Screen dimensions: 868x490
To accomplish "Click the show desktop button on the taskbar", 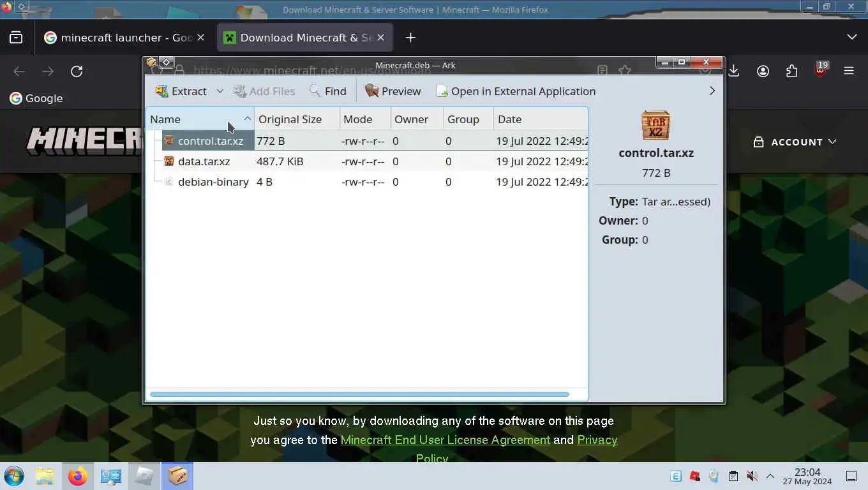I will (x=851, y=476).
